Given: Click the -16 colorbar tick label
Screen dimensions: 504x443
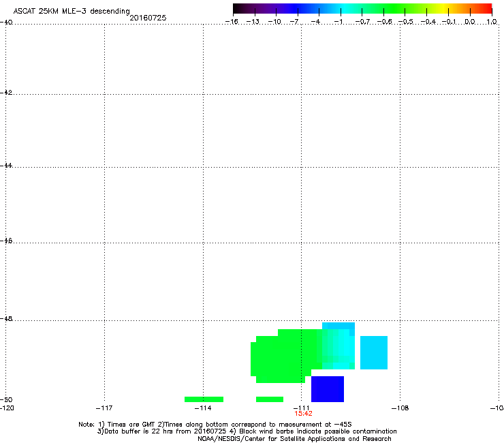Looking at the screenshot, I should click(x=232, y=22).
